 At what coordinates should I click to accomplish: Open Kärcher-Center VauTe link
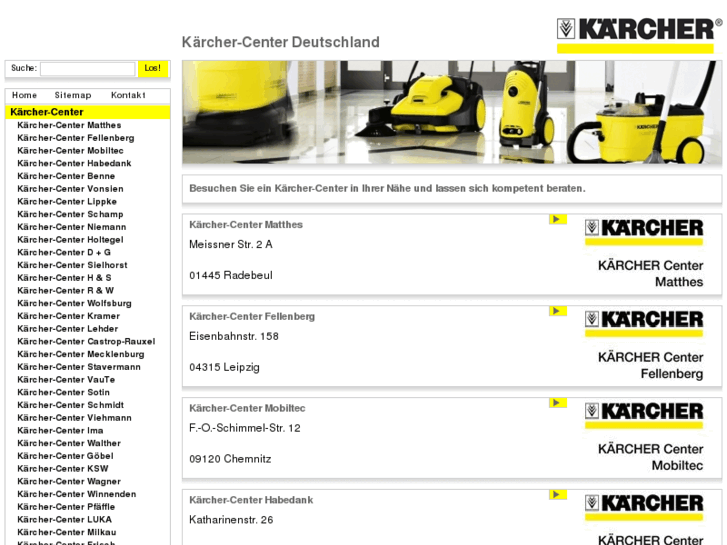(x=66, y=379)
